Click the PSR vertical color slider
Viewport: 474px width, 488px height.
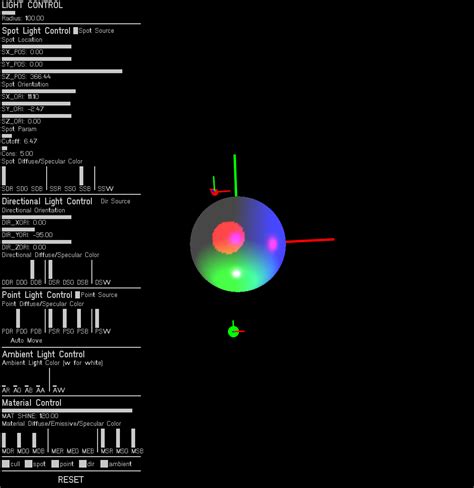[50, 318]
